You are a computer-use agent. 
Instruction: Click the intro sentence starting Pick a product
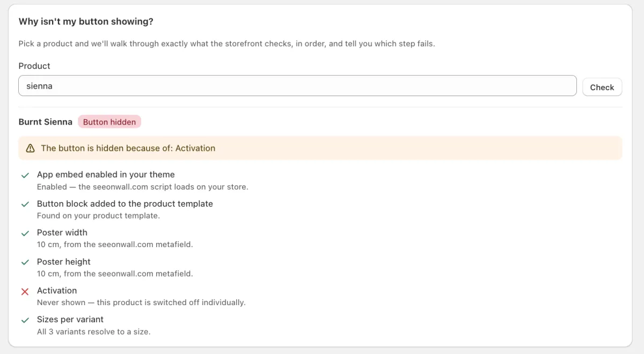click(226, 44)
